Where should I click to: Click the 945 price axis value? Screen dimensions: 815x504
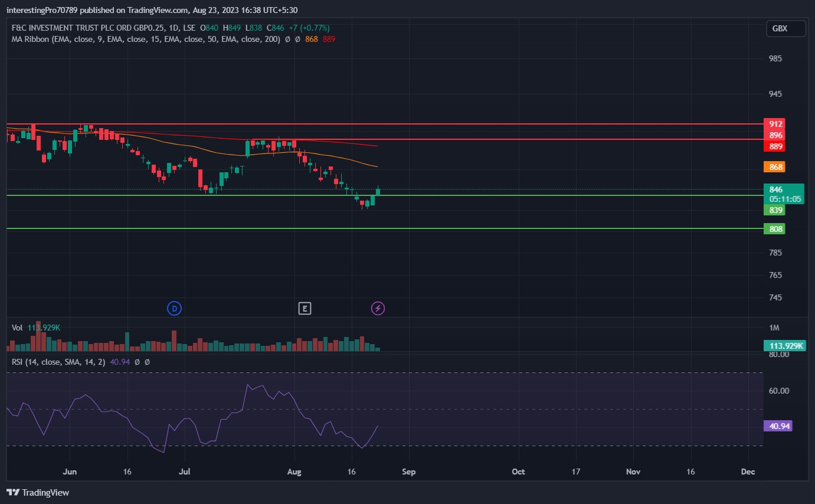coord(775,94)
